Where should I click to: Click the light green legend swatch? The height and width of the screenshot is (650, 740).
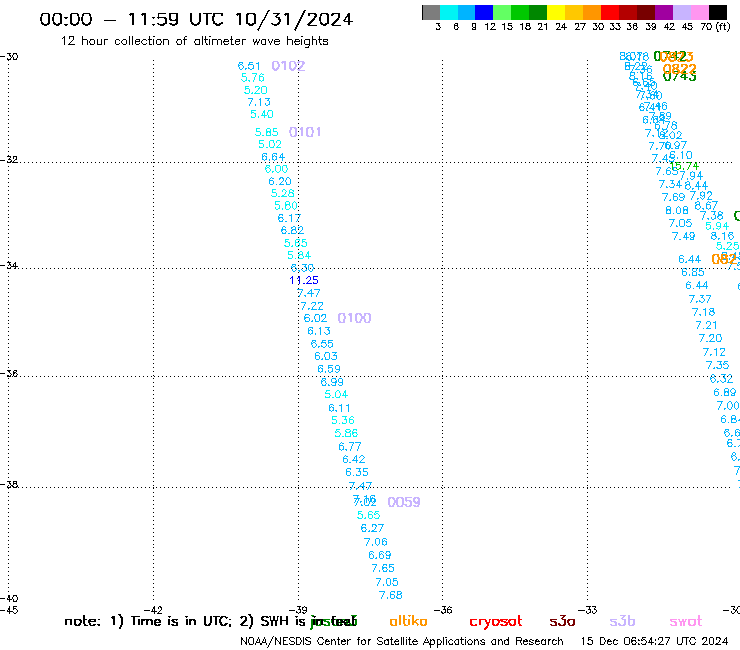[x=502, y=12]
